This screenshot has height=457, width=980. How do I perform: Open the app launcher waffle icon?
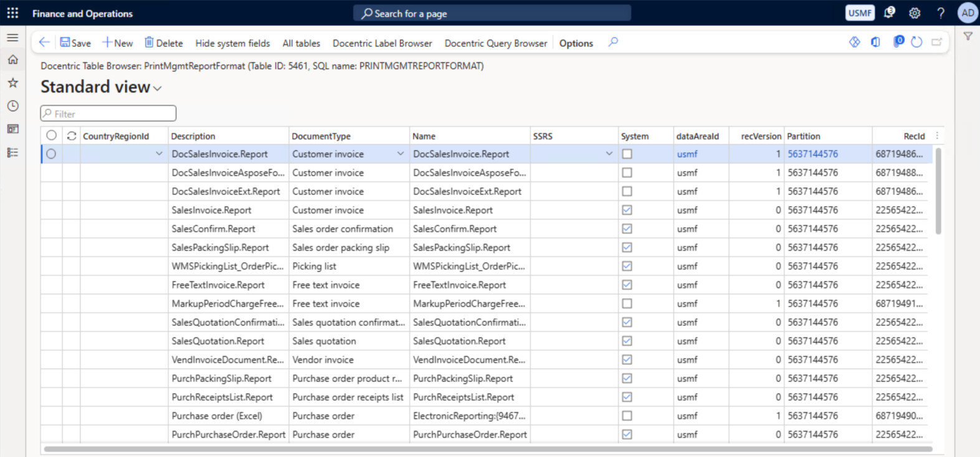(x=12, y=13)
